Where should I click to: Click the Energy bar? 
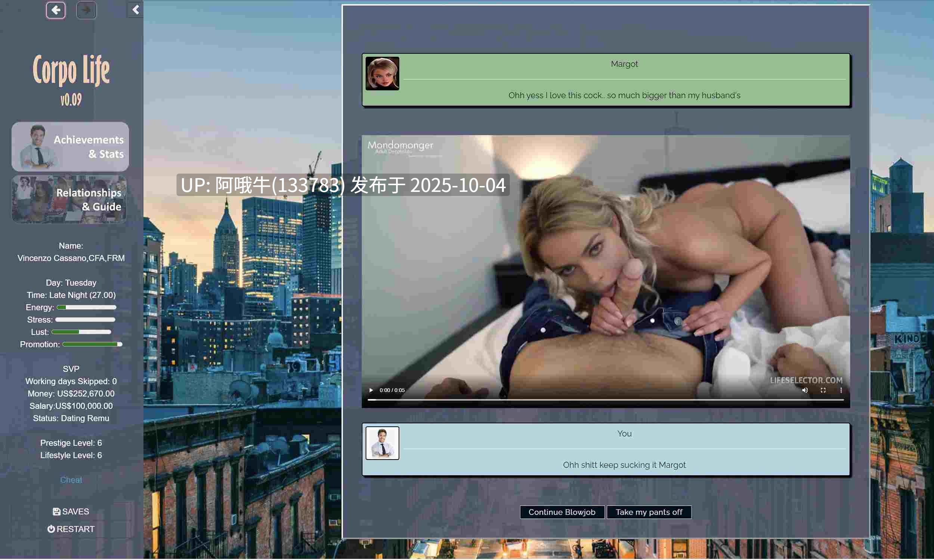[86, 308]
